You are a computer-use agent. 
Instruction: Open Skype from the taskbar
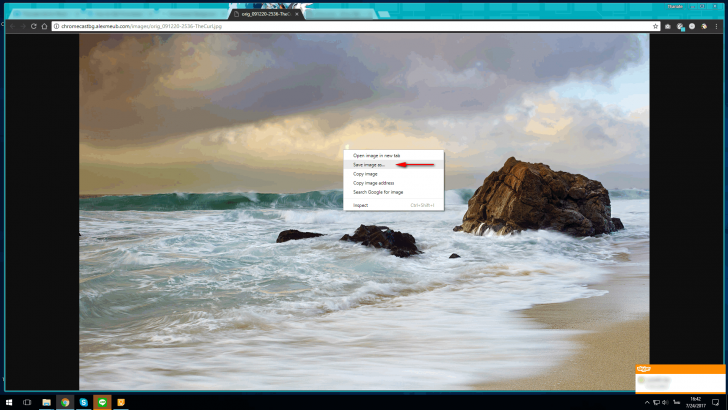click(84, 402)
